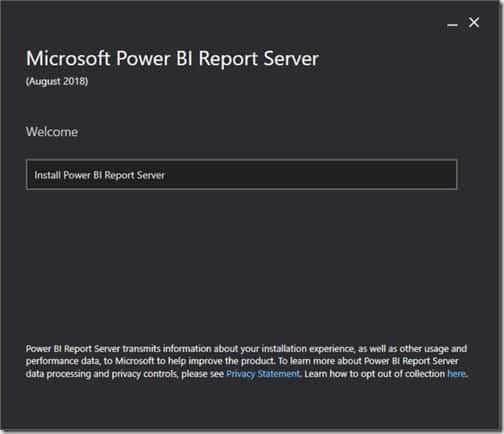Hit the dash icon to minimize setup
This screenshot has height=434, width=504.
pyautogui.click(x=452, y=25)
